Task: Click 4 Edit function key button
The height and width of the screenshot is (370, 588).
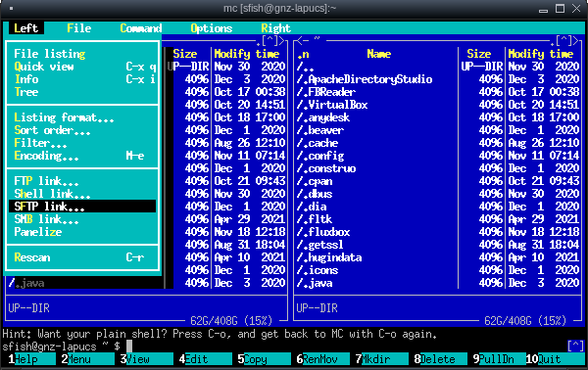Action: (205, 359)
